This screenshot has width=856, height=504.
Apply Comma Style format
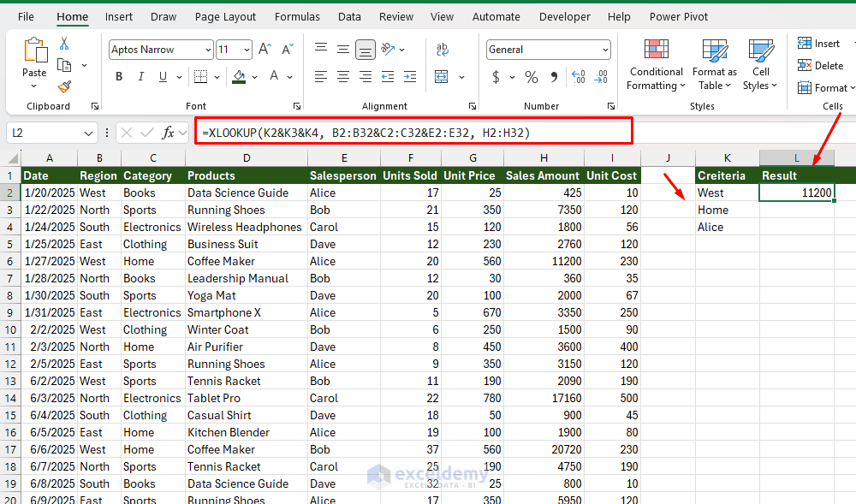[554, 76]
